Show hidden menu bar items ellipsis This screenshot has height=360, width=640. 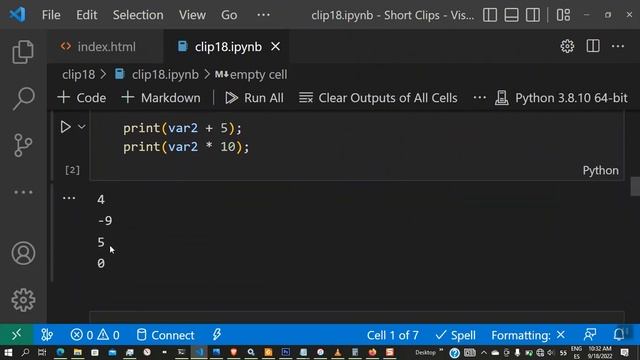(x=263, y=15)
